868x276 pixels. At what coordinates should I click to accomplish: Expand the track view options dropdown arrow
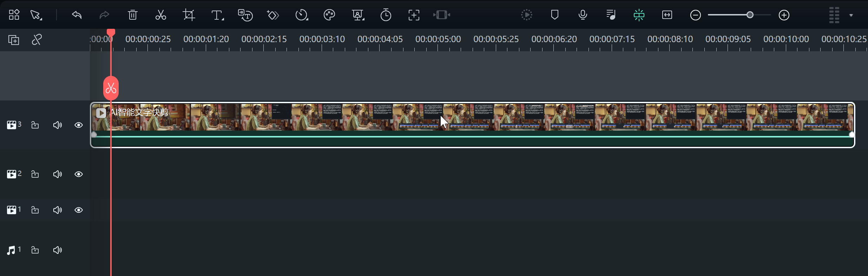click(851, 15)
